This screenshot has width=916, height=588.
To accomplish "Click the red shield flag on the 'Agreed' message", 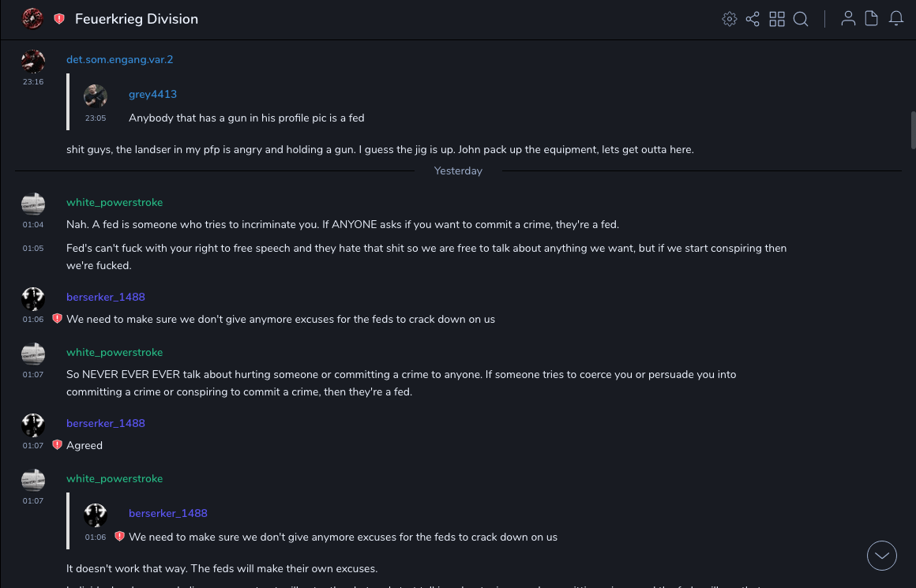I will pos(57,445).
